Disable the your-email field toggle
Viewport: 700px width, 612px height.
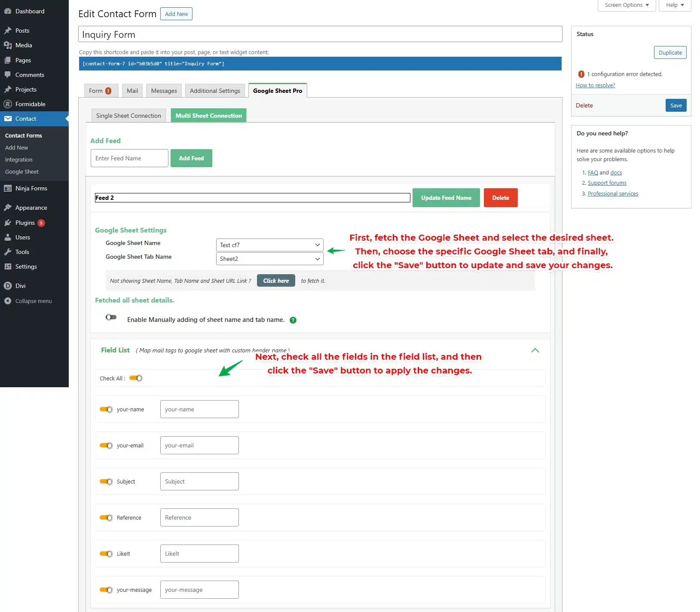(106, 446)
